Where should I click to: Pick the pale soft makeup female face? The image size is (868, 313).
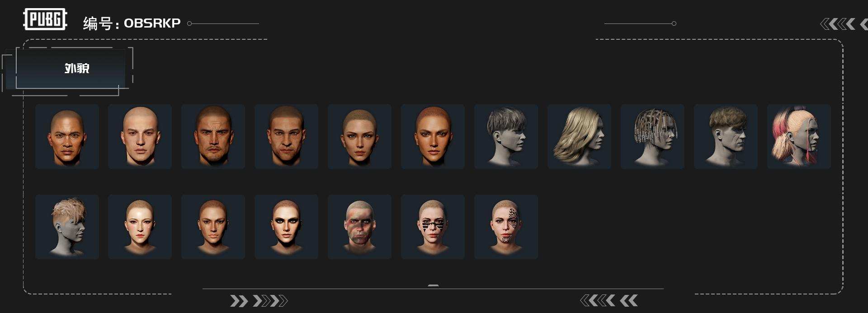[140, 227]
